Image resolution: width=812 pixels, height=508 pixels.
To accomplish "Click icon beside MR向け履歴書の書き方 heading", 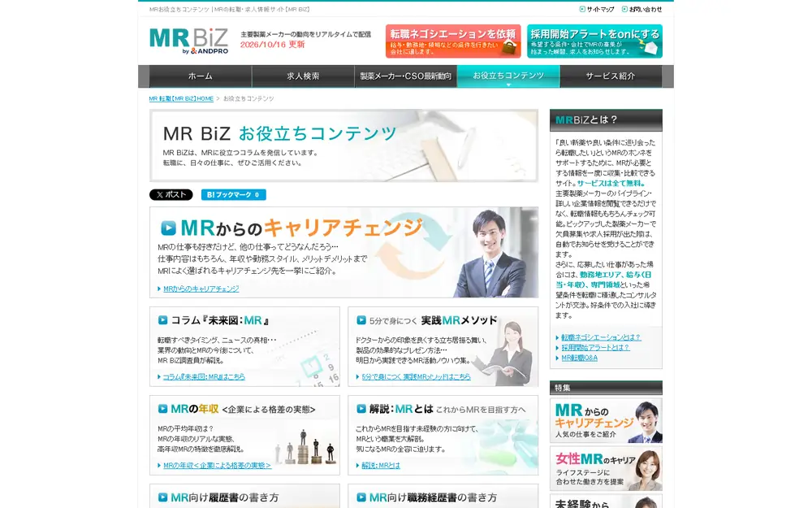I will (x=162, y=497).
